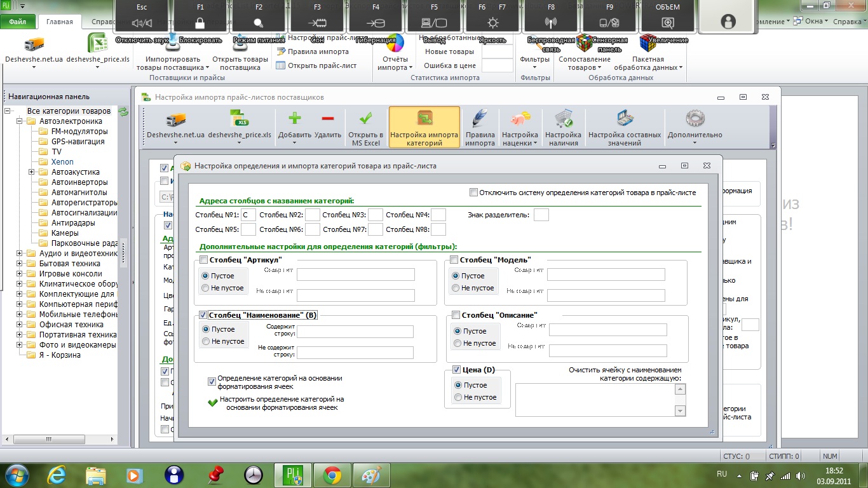868x488 pixels.
Task: Open Internet Explorer from the taskbar
Action: [x=57, y=475]
